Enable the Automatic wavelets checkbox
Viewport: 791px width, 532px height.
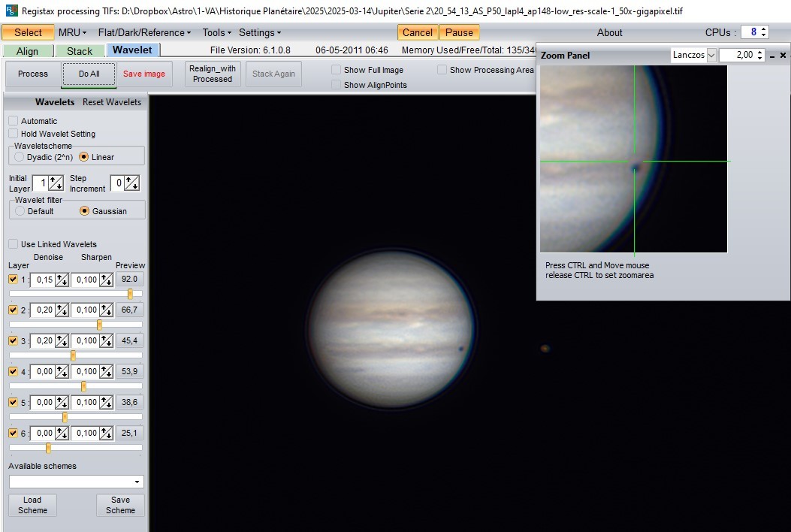coord(14,121)
